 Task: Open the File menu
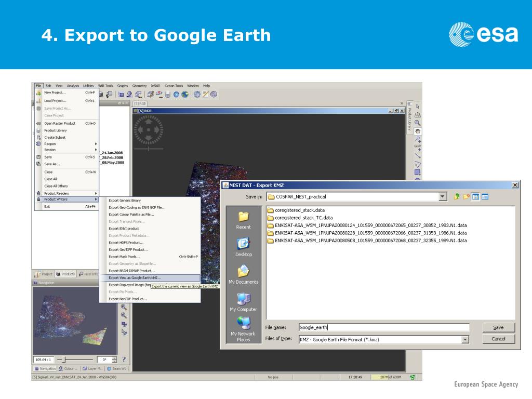38,86
